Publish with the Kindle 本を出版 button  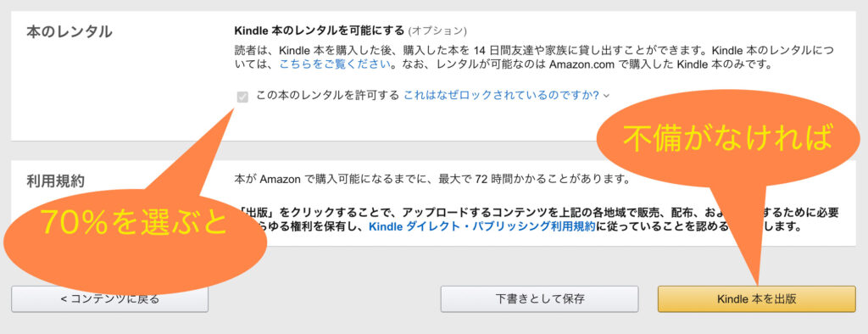(757, 299)
